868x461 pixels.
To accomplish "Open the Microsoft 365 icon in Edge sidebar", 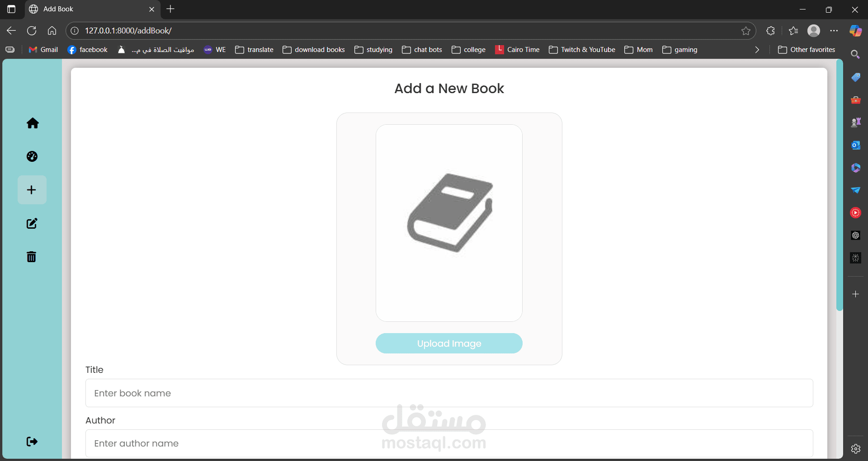I will [x=855, y=168].
